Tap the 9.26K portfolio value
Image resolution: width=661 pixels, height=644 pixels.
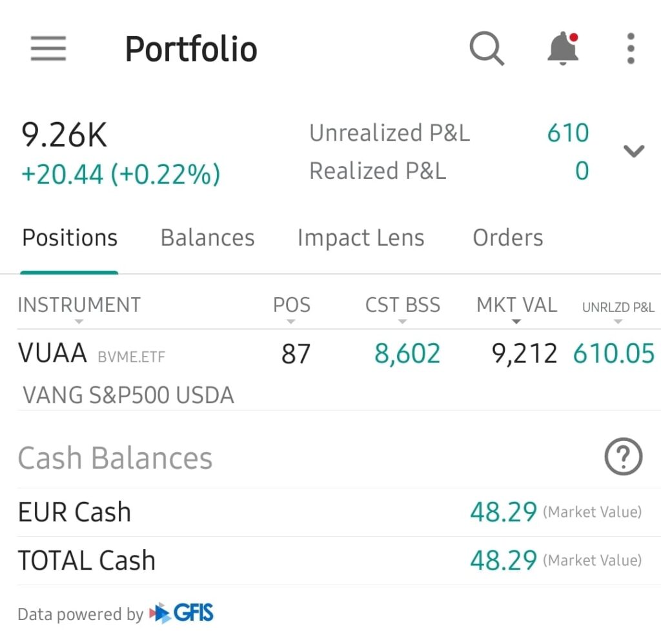(65, 136)
